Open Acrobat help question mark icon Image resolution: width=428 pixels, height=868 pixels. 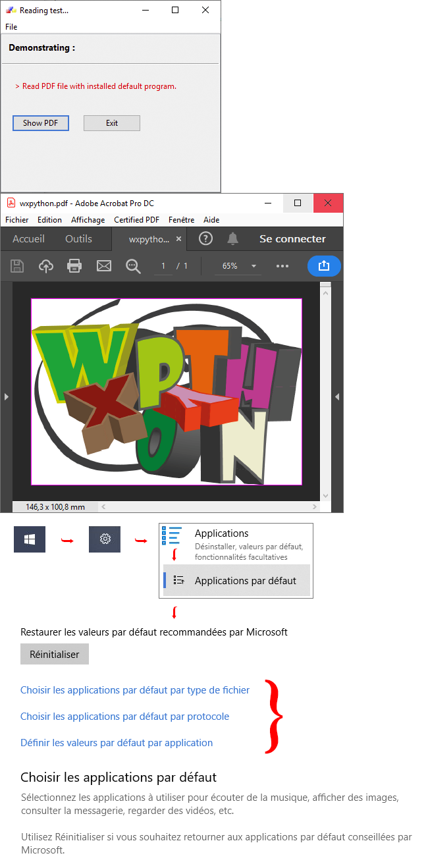click(205, 238)
